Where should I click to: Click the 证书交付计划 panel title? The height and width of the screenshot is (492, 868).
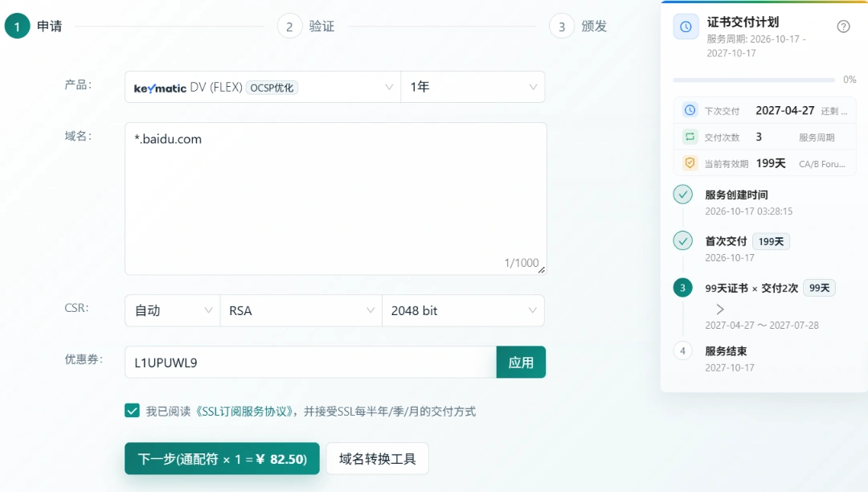click(x=743, y=23)
